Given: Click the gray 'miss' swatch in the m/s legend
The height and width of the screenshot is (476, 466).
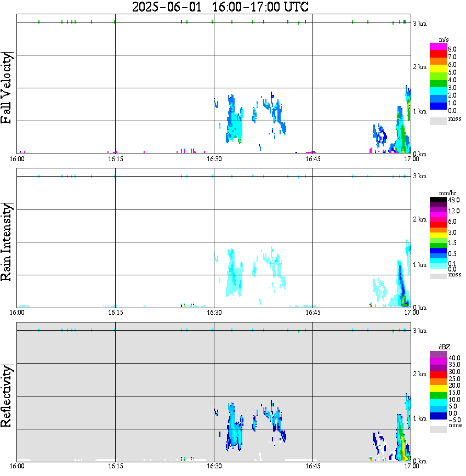Looking at the screenshot, I should 438,121.
